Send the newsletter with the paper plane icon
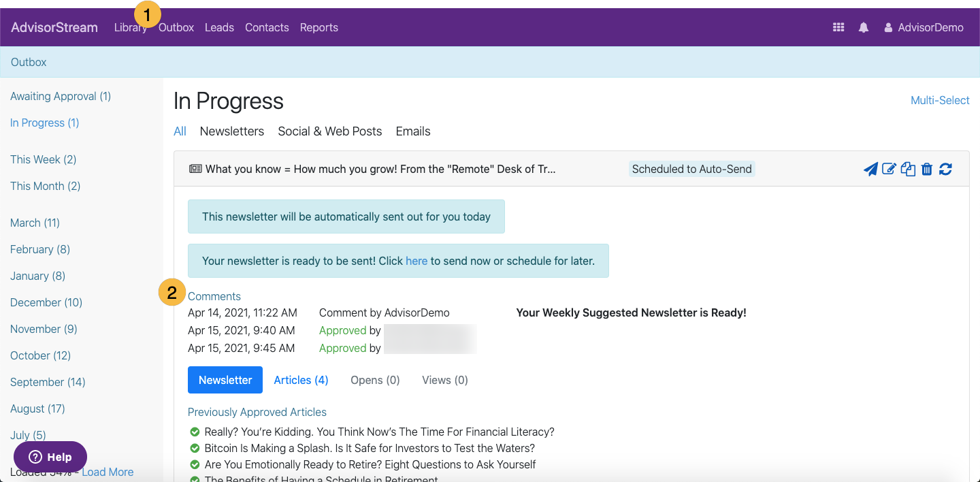The width and height of the screenshot is (980, 482). pos(870,169)
